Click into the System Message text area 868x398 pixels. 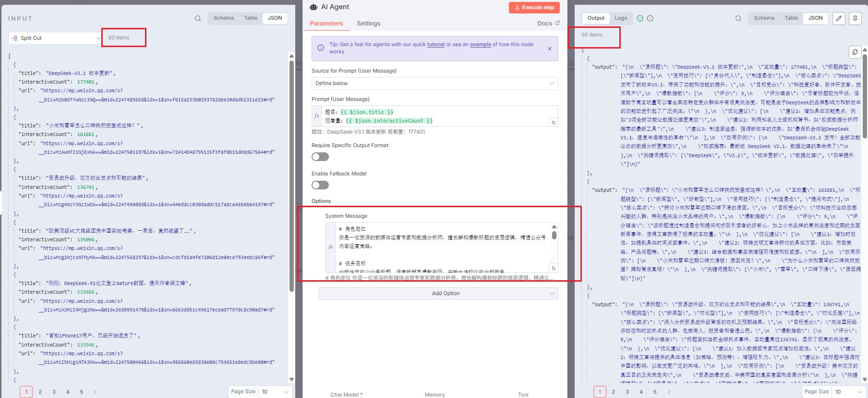[442, 247]
